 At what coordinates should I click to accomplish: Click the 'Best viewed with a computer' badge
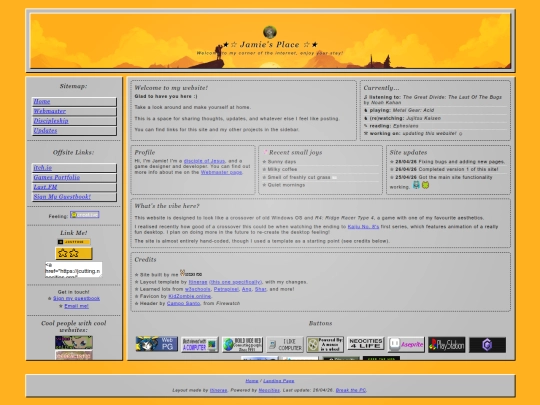[x=200, y=344]
